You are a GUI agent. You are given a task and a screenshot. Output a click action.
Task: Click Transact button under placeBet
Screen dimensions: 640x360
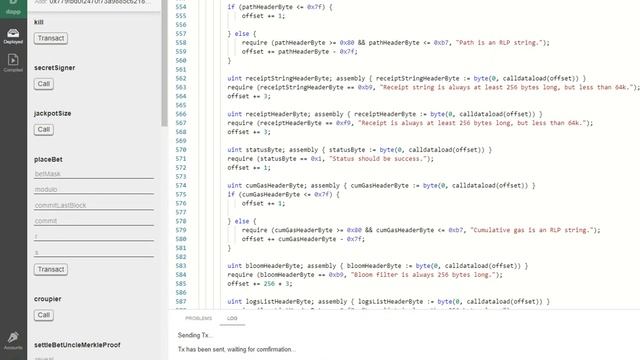[51, 269]
